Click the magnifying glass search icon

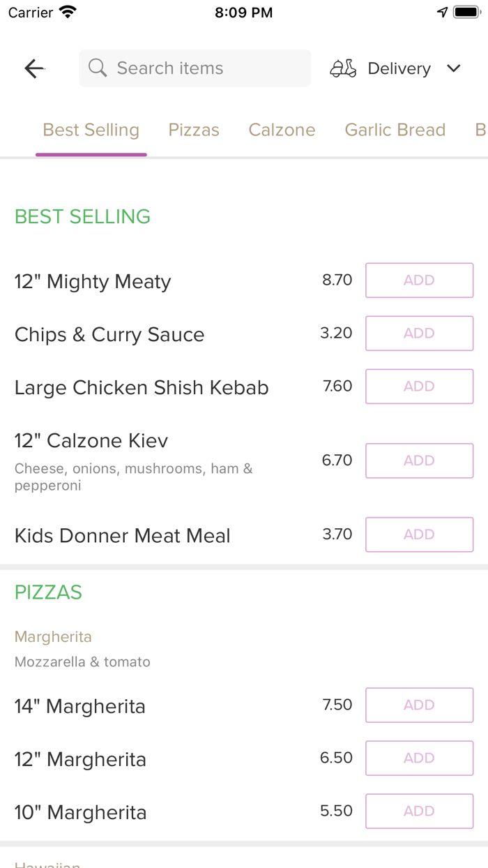point(97,68)
